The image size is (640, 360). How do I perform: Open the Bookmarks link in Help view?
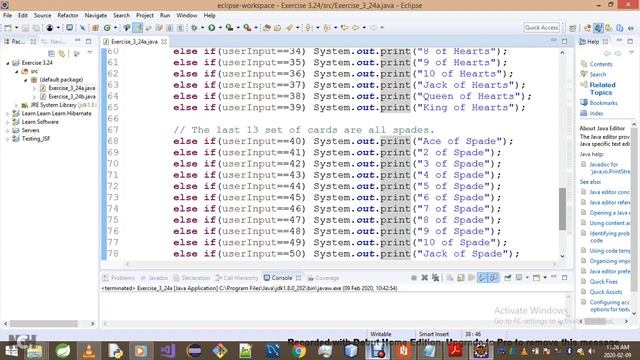(x=603, y=103)
